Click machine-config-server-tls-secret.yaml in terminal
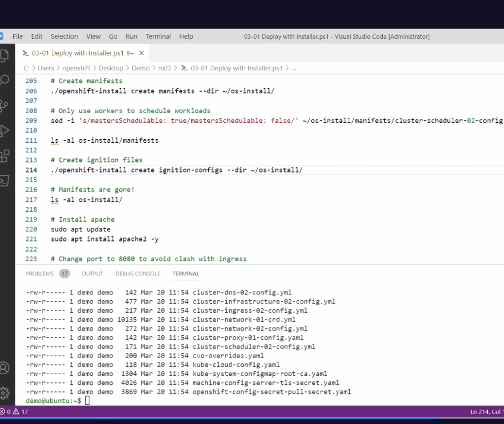Screen dimensions: 504x424 point(266,383)
